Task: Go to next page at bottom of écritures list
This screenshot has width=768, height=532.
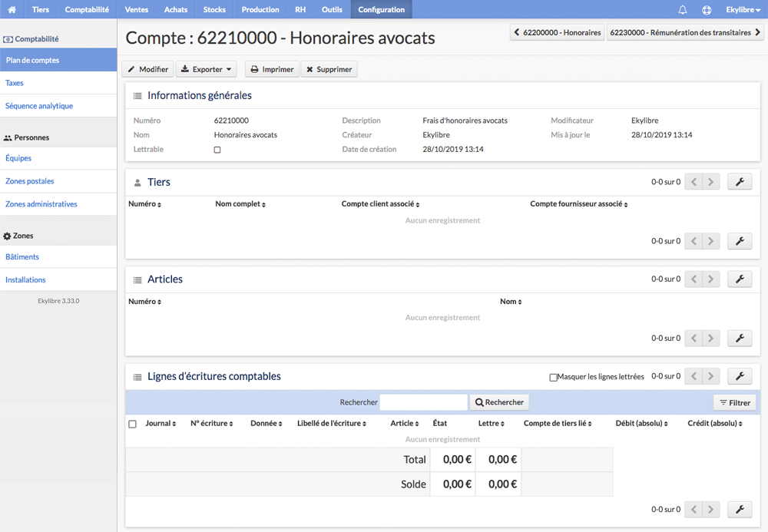Action: 710,510
